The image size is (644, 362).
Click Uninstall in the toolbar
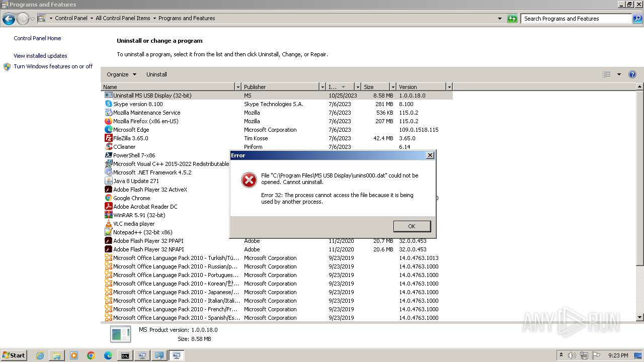[x=156, y=74]
